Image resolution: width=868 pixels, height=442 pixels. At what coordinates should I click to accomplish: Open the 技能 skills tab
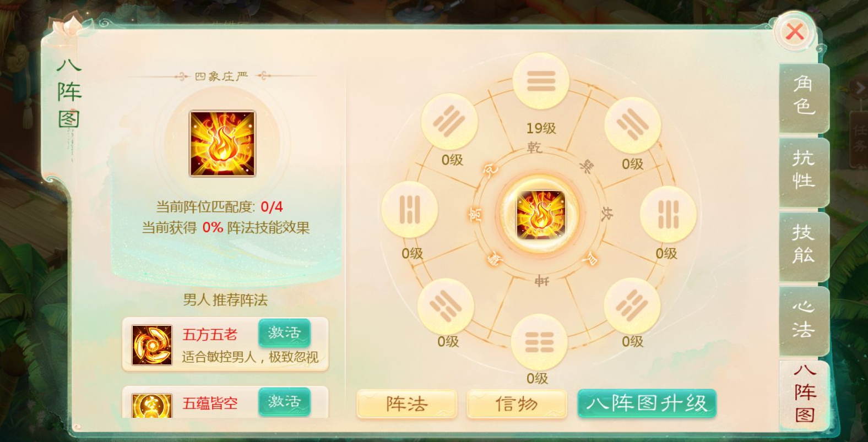point(804,245)
